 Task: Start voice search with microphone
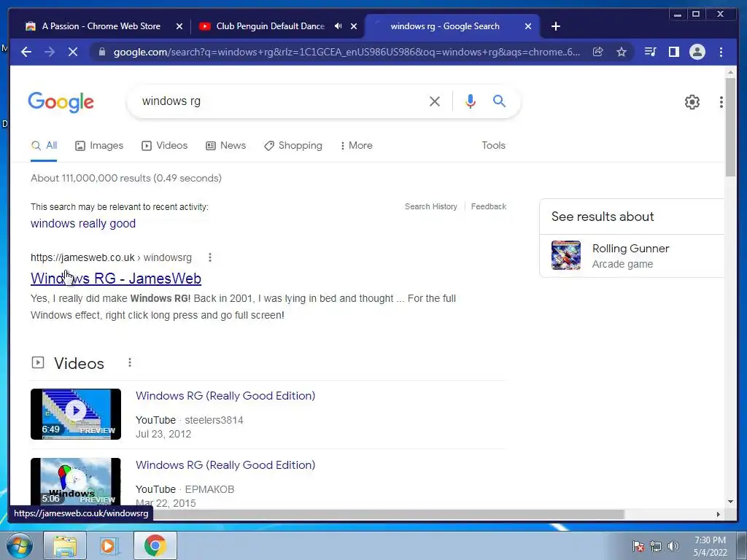pyautogui.click(x=471, y=101)
